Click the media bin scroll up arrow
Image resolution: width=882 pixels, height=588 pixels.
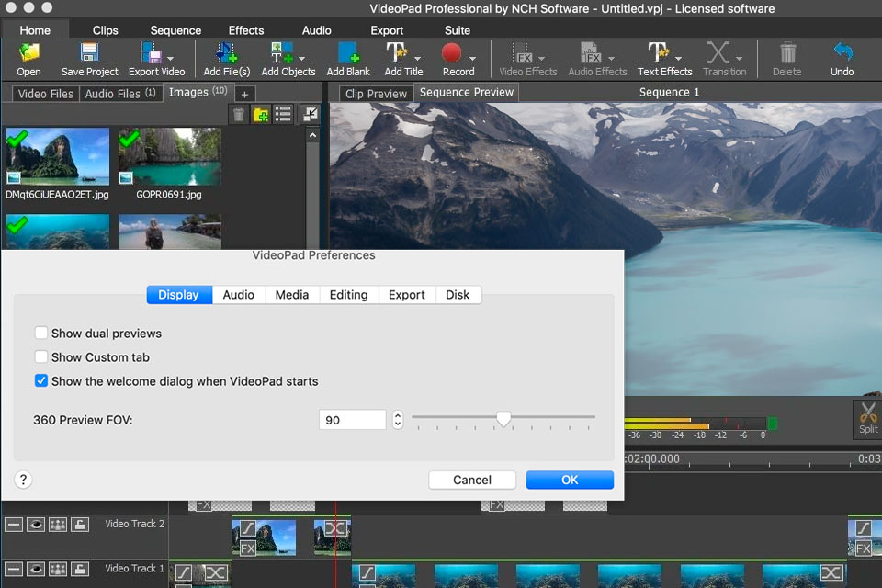pos(312,135)
